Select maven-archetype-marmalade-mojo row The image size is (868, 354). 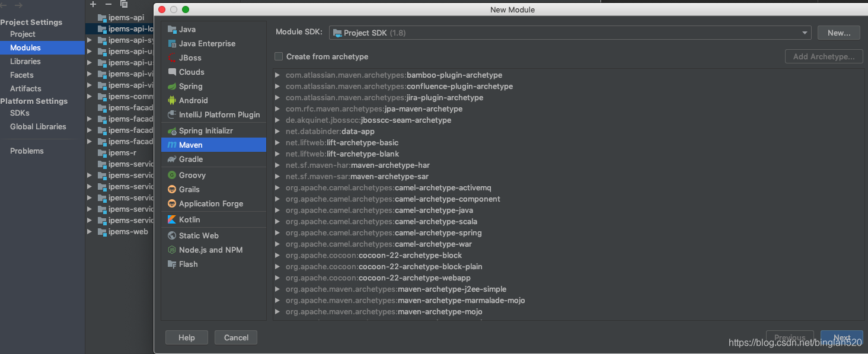pyautogui.click(x=568, y=301)
